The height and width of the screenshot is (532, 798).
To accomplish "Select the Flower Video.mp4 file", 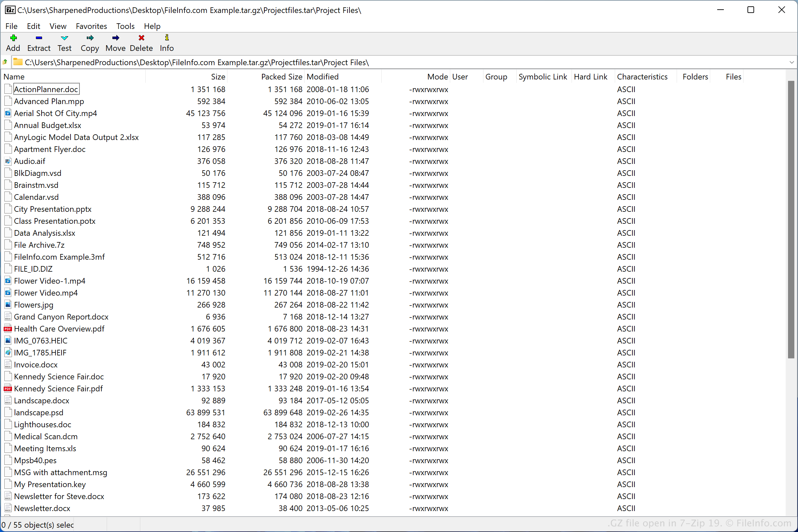I will click(x=46, y=293).
